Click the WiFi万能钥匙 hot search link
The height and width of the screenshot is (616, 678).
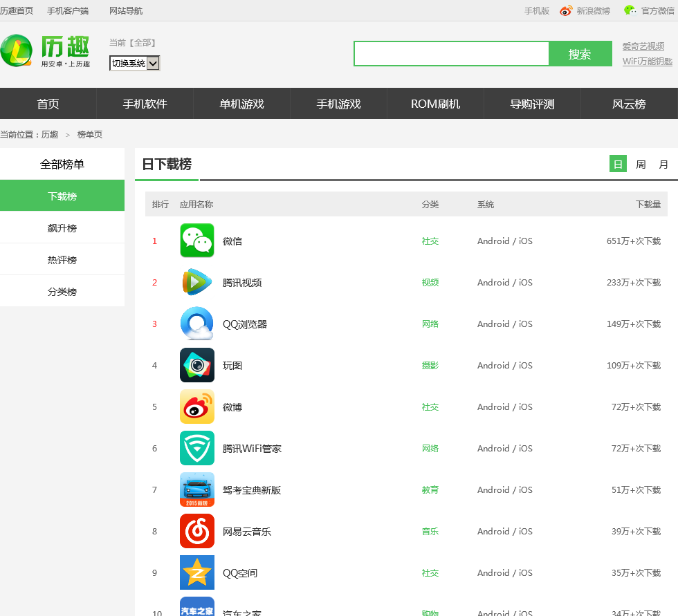tap(648, 62)
